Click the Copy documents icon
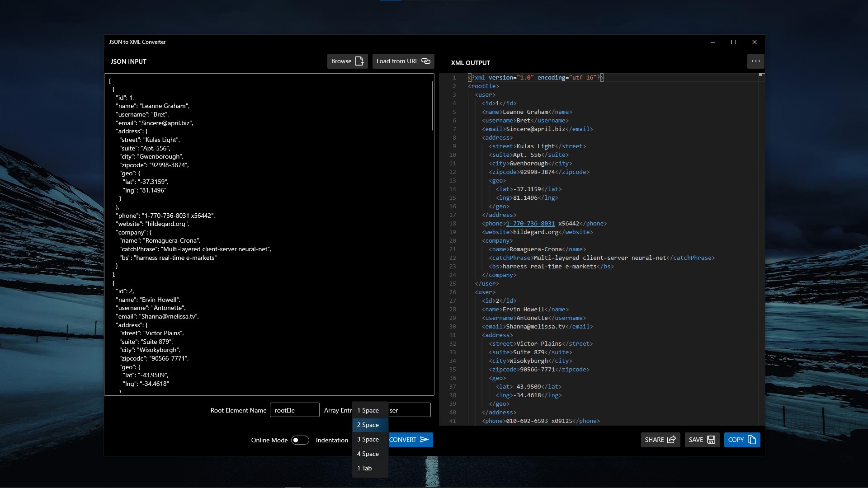 (752, 440)
